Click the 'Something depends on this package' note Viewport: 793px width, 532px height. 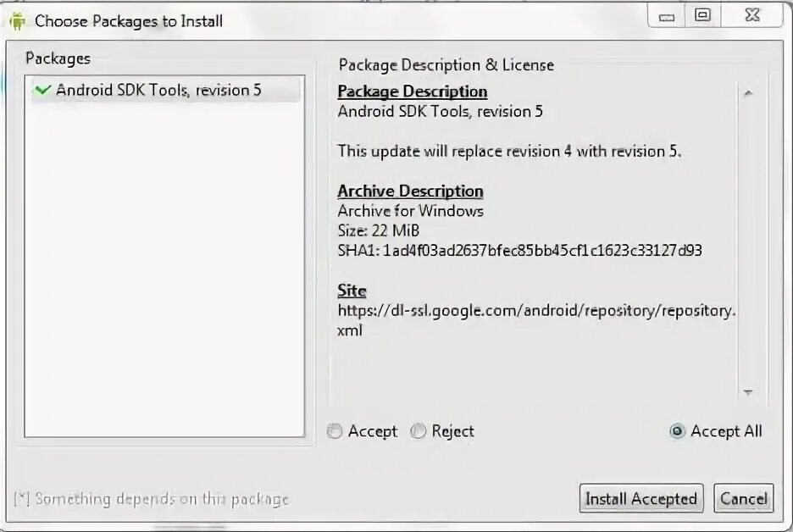tap(152, 500)
